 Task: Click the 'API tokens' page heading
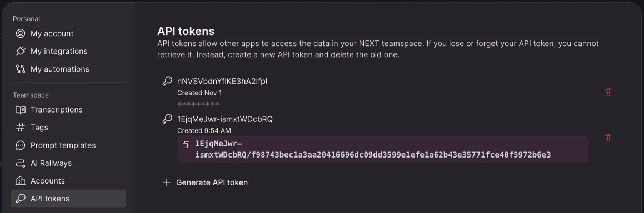point(186,31)
